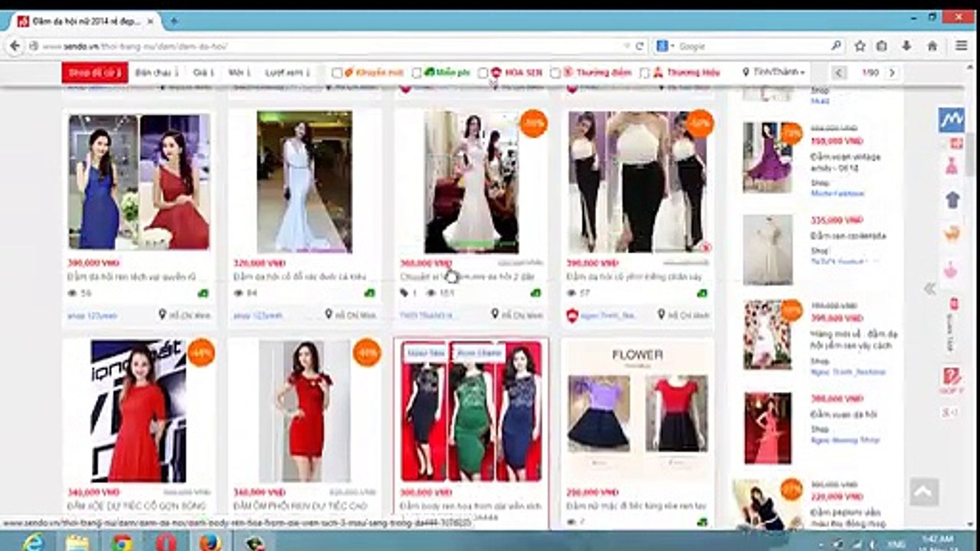980x551 pixels.
Task: Click the red shield badge on fourth product card
Action: click(572, 315)
